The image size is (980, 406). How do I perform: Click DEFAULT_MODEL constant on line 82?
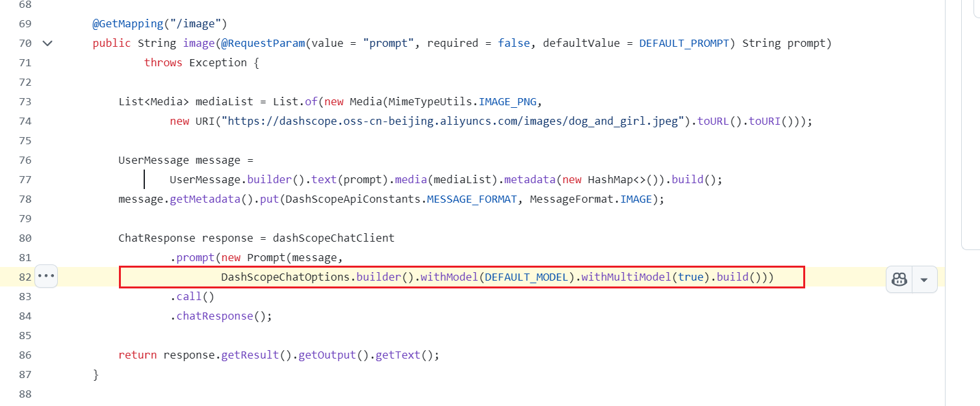[x=526, y=277]
